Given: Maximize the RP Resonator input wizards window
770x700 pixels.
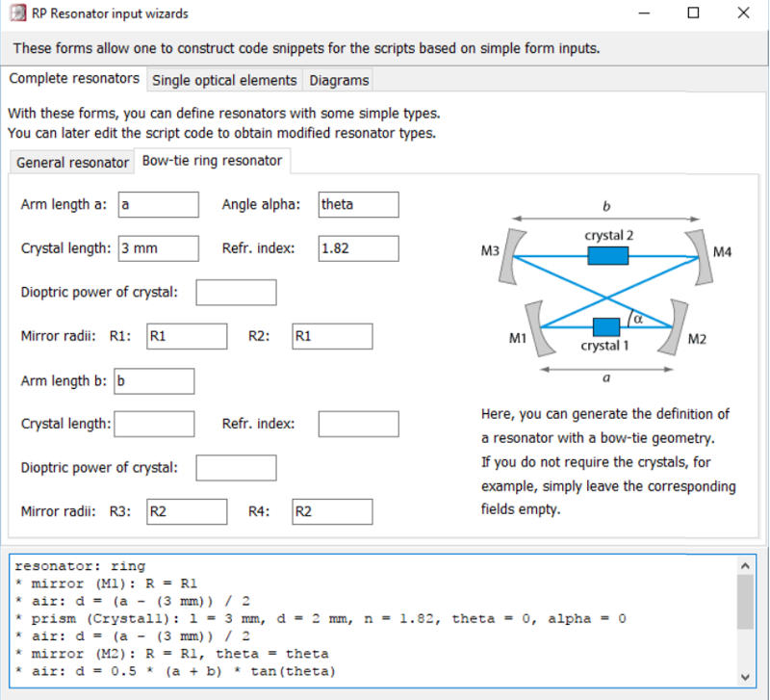Looking at the screenshot, I should 693,13.
